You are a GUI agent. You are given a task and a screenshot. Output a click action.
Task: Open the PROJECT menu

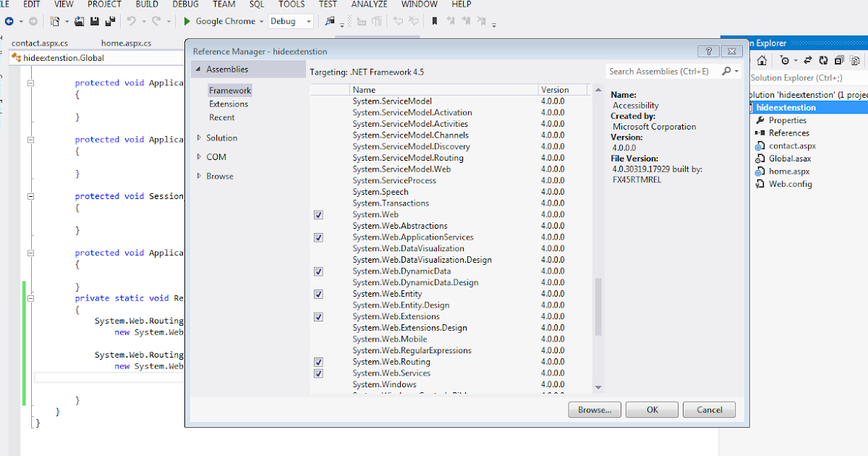pos(104,4)
